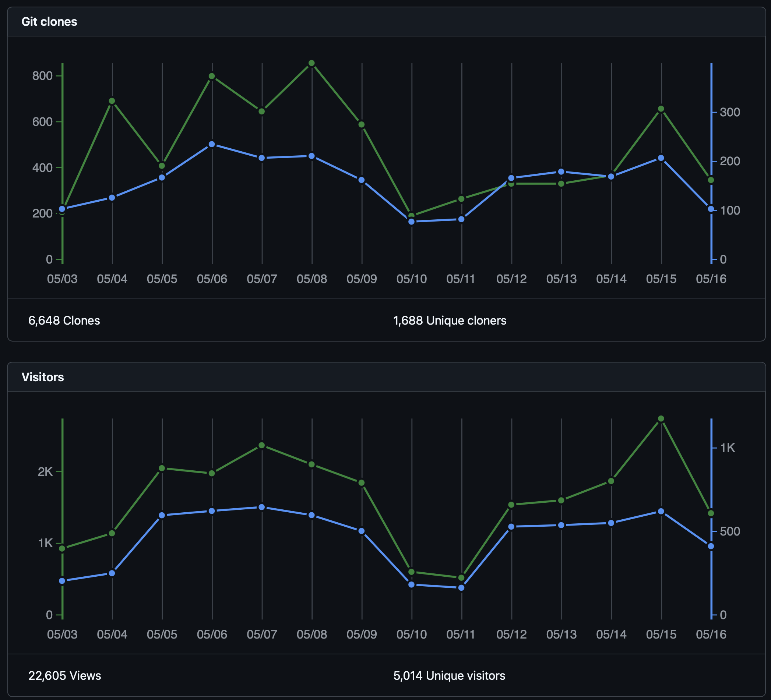Click the blue unique cloners point for 05/09
Screen dimensions: 771x700
362,180
